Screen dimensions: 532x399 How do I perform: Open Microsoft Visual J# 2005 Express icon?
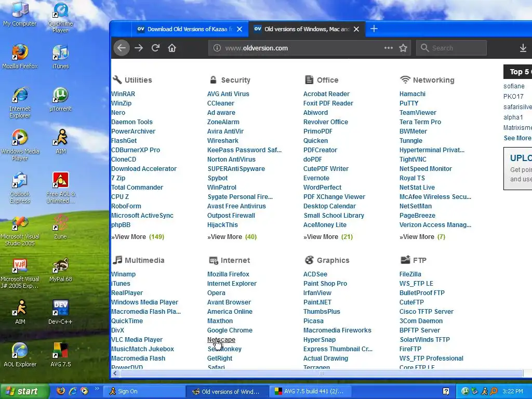20,273
